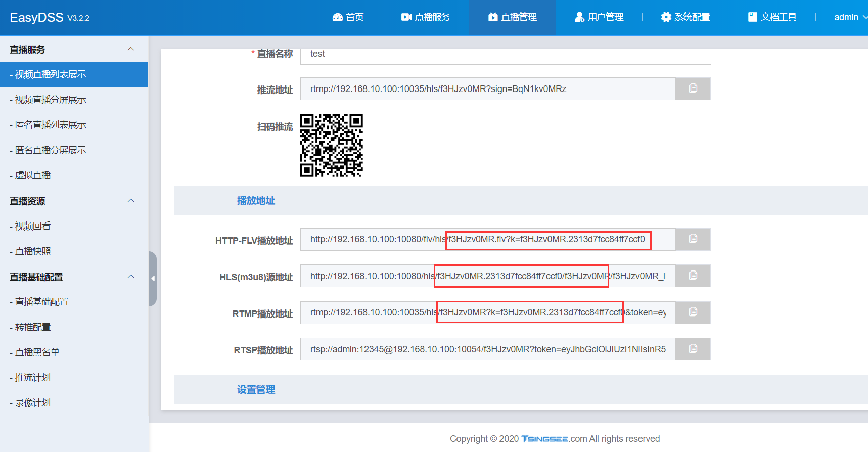This screenshot has height=452, width=868.
Task: Select 视频直播列表展示 in sidebar
Action: click(74, 74)
